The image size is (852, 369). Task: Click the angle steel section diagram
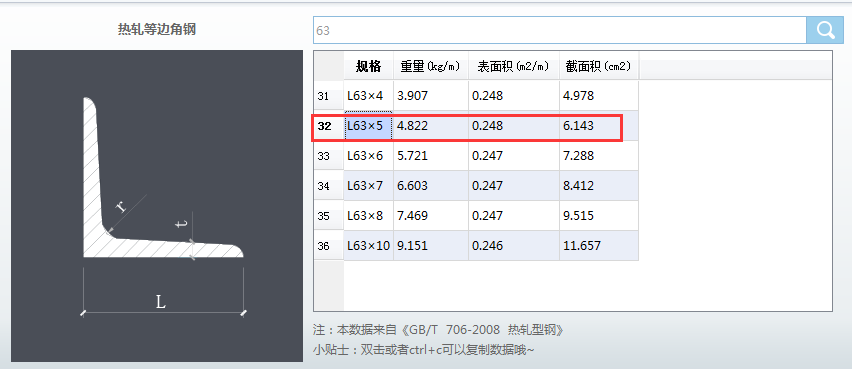[157, 206]
